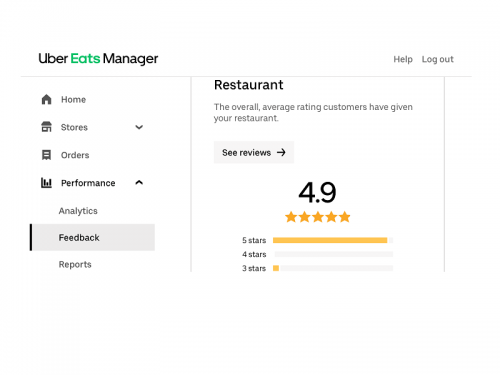The width and height of the screenshot is (500, 375).
Task: Click the See reviews button
Action: tap(254, 152)
